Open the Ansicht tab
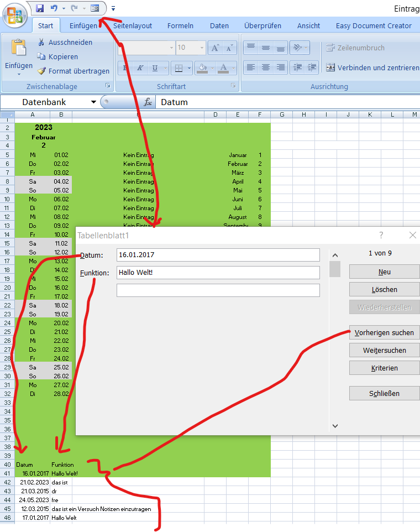 pos(308,26)
